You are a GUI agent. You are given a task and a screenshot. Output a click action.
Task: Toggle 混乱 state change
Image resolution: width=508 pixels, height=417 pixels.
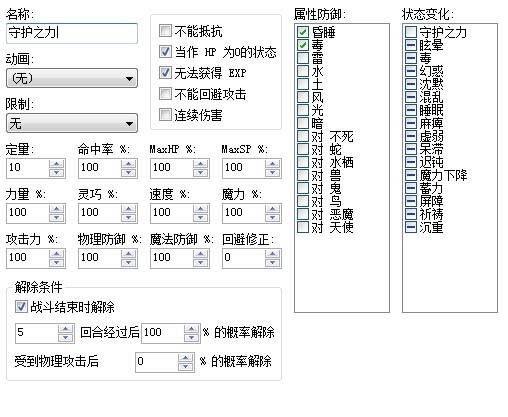click(411, 97)
